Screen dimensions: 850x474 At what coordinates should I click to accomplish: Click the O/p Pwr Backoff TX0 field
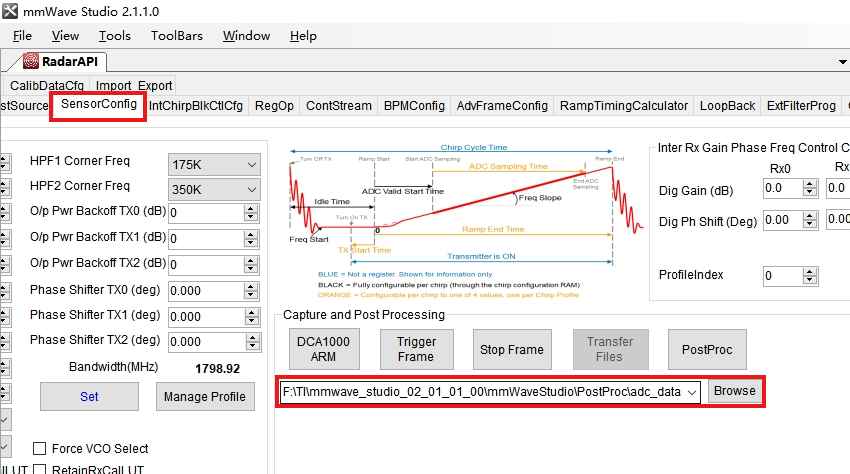point(206,213)
